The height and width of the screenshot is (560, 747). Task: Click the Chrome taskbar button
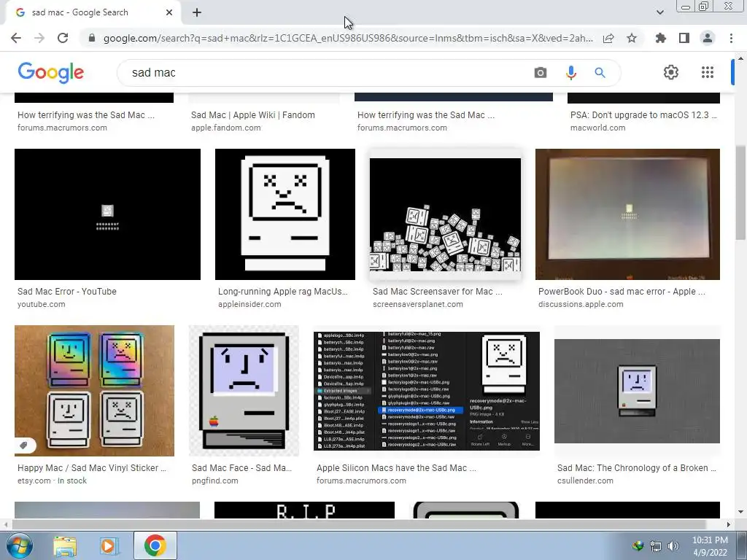click(155, 545)
